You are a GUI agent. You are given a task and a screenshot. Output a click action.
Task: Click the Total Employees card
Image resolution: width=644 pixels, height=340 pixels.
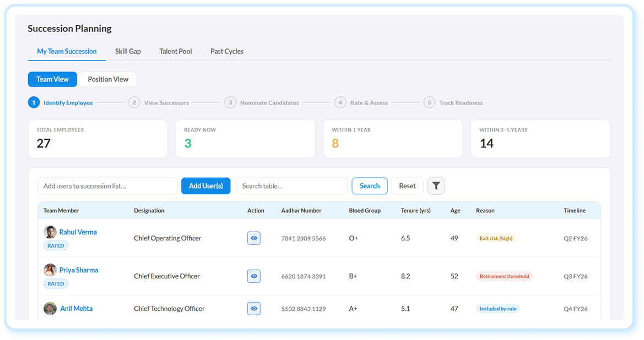pyautogui.click(x=98, y=139)
